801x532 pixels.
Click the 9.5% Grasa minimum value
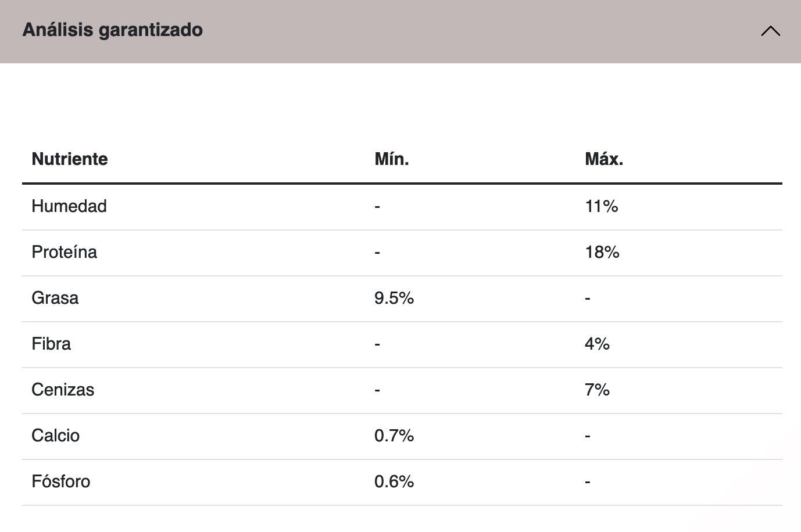coord(394,298)
